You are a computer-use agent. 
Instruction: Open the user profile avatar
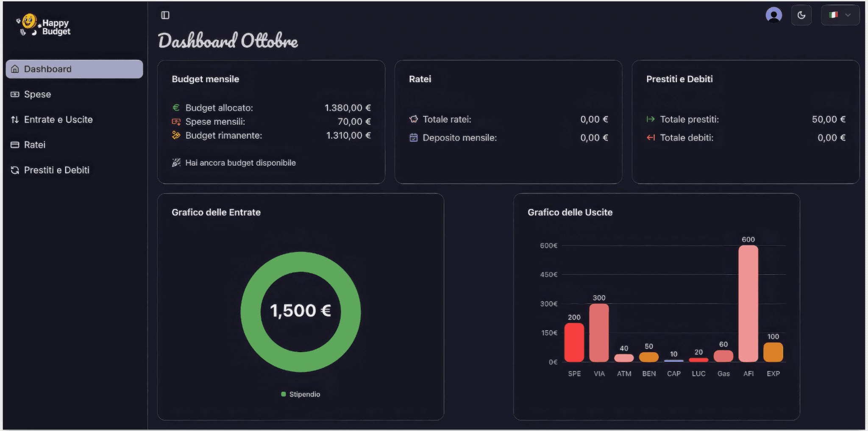pos(773,15)
